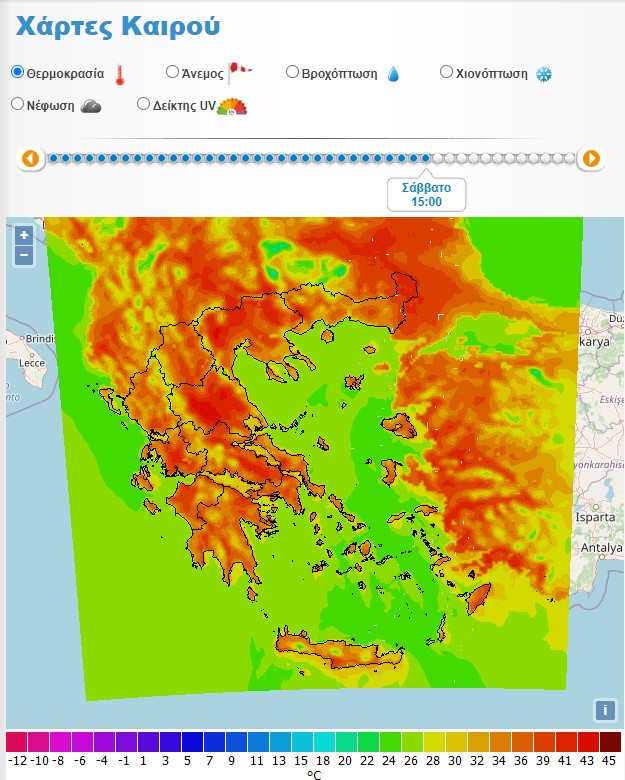Go to previous time step arrow
The height and width of the screenshot is (780, 625).
pos(31,158)
